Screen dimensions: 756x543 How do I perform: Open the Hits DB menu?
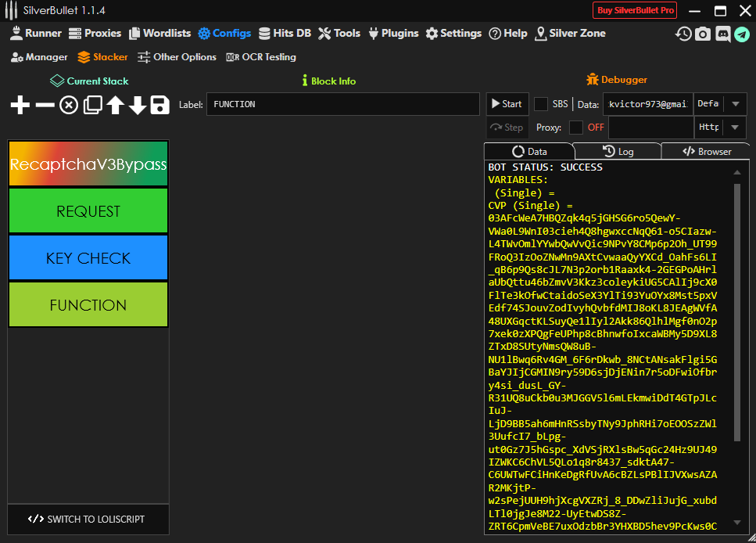pos(285,34)
